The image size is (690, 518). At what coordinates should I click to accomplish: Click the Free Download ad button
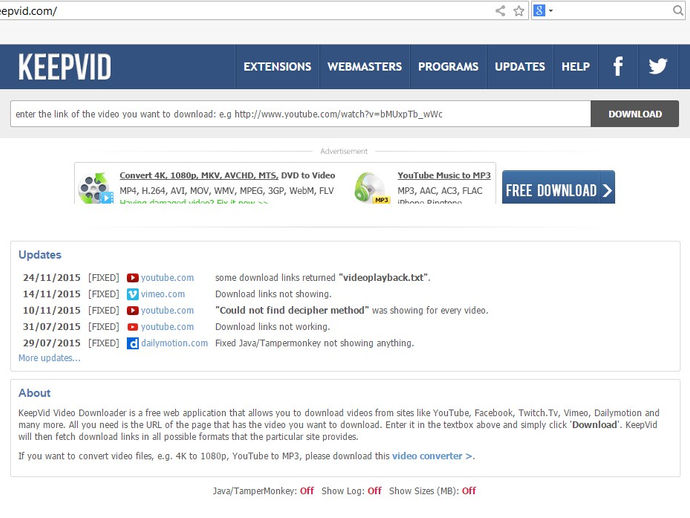tap(558, 187)
